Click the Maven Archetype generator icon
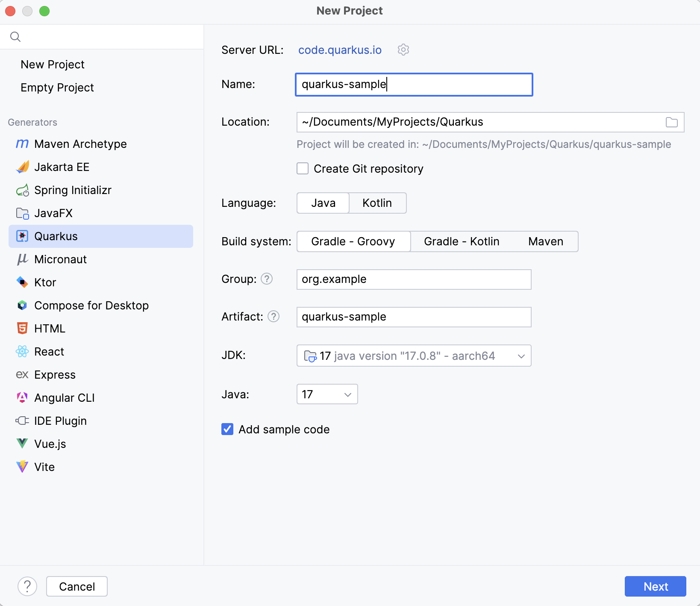The width and height of the screenshot is (700, 606). (x=22, y=144)
